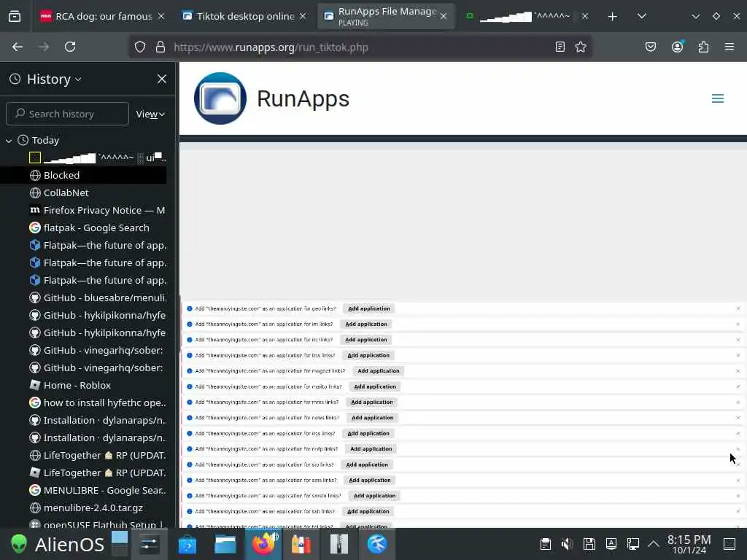The width and height of the screenshot is (747, 560).
Task: Bookmark this page with the star icon
Action: (x=580, y=47)
